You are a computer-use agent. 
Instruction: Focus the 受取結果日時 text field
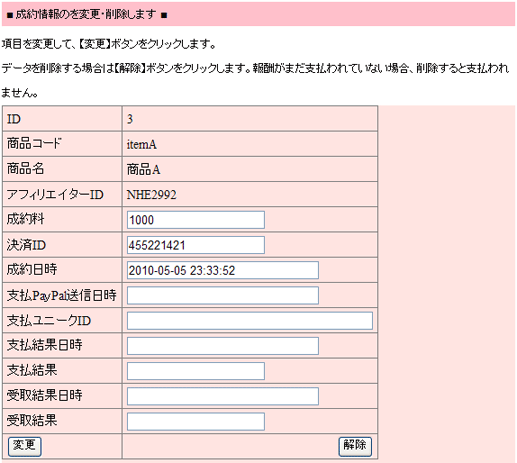[x=223, y=396]
